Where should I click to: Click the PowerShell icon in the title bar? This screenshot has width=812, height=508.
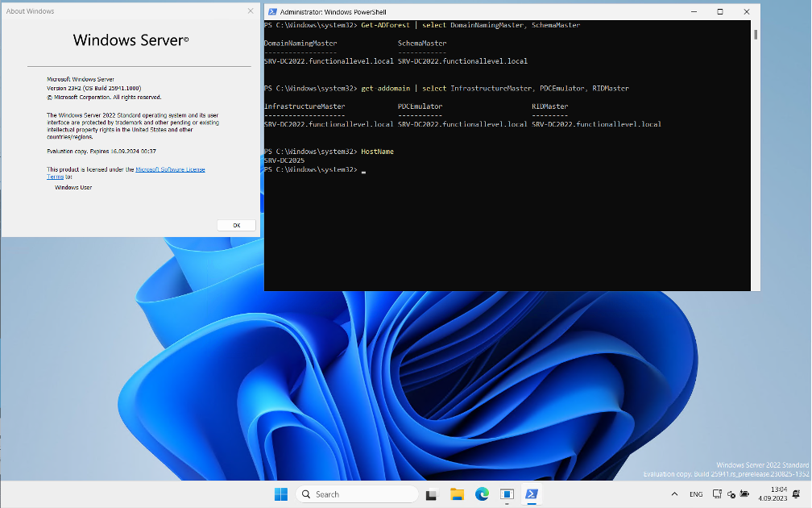click(271, 11)
